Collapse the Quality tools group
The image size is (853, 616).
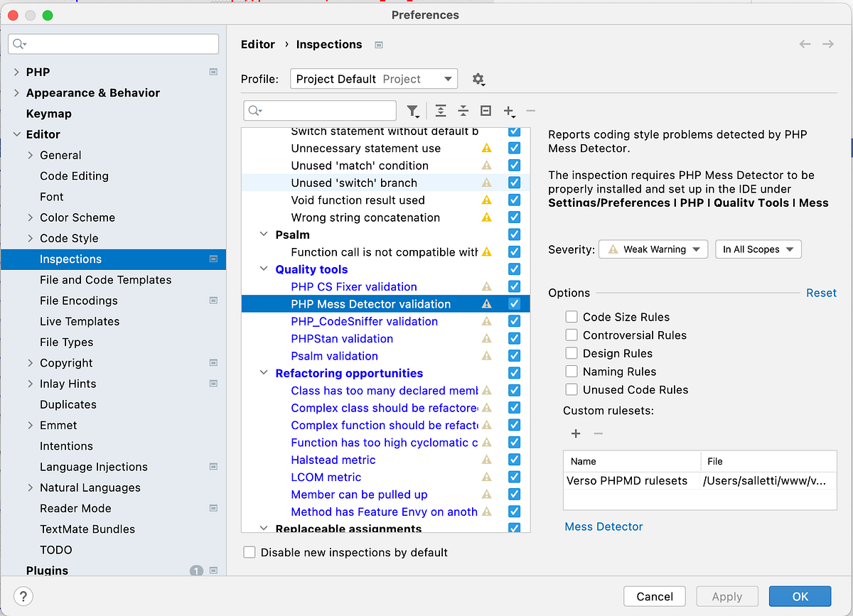pyautogui.click(x=264, y=269)
